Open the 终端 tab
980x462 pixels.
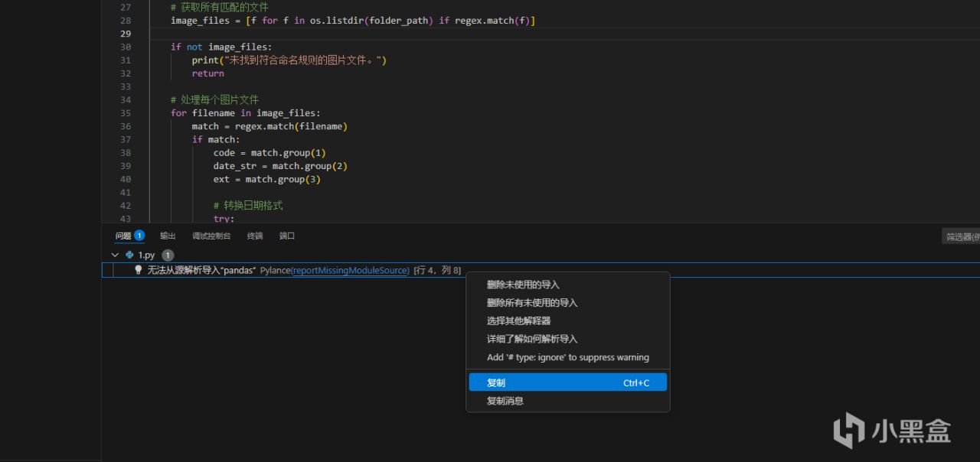(x=255, y=236)
